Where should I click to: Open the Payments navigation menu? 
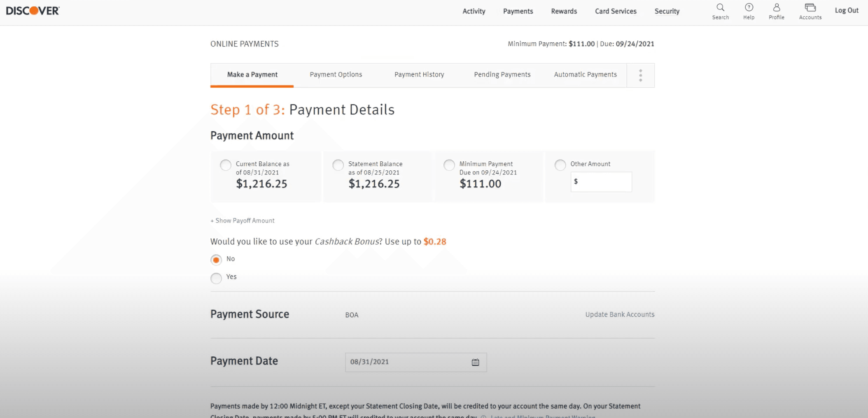pyautogui.click(x=518, y=11)
